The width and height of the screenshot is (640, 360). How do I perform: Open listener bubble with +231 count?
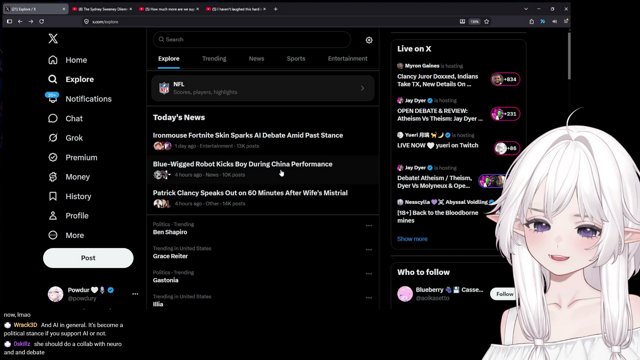(x=505, y=114)
